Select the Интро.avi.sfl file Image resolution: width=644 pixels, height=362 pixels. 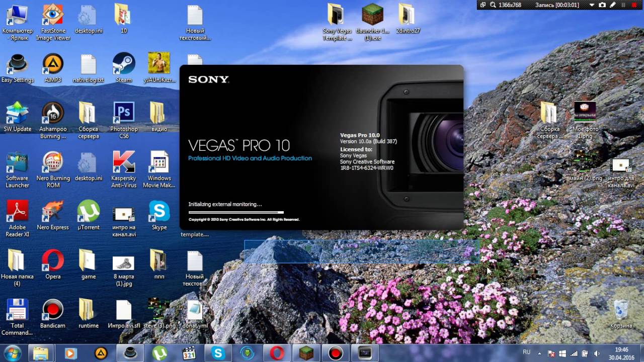pyautogui.click(x=124, y=314)
